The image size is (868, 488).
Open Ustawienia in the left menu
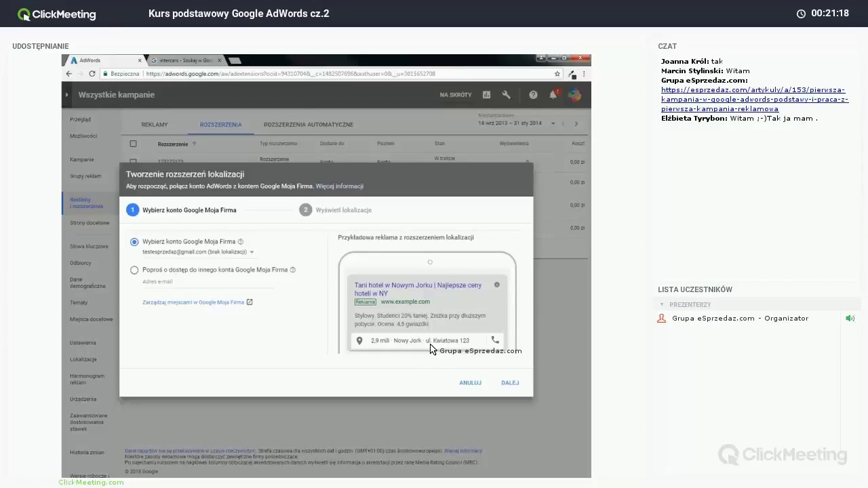83,343
